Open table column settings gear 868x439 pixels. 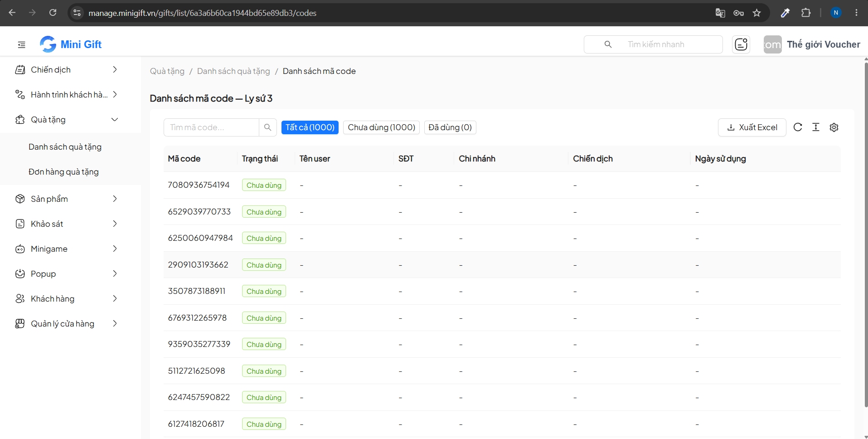point(834,127)
